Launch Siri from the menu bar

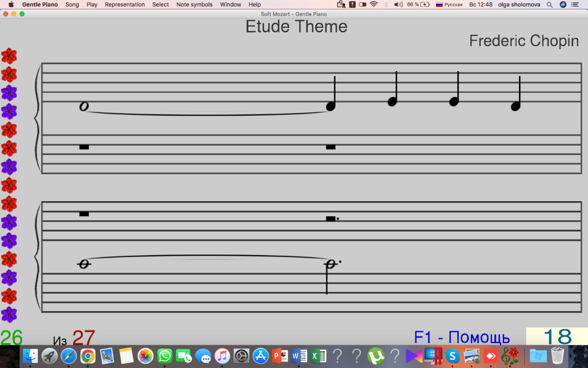pos(563,4)
